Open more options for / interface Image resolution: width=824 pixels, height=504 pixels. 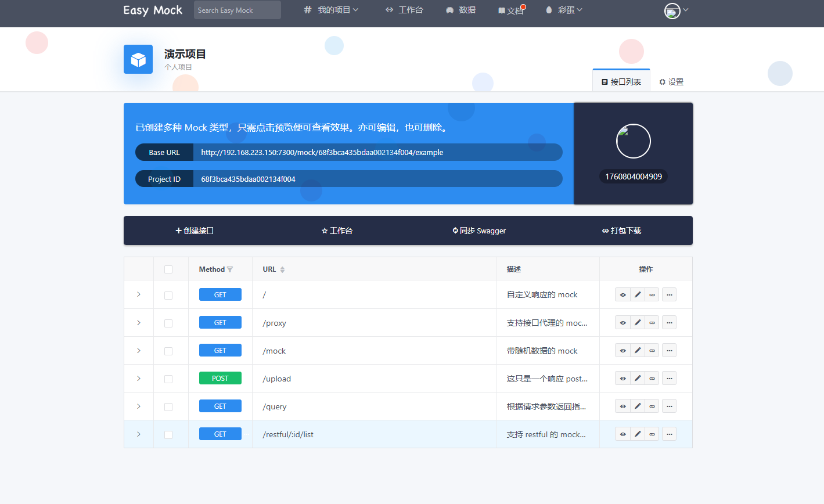point(669,295)
